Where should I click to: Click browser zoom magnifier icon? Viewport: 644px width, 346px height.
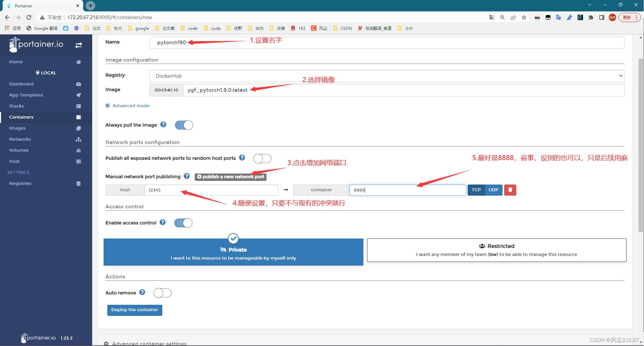(503, 17)
